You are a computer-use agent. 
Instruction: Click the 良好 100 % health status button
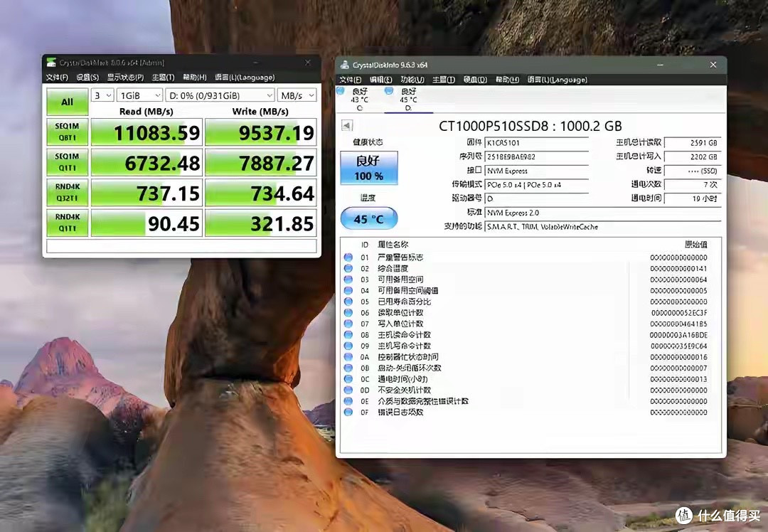point(369,168)
